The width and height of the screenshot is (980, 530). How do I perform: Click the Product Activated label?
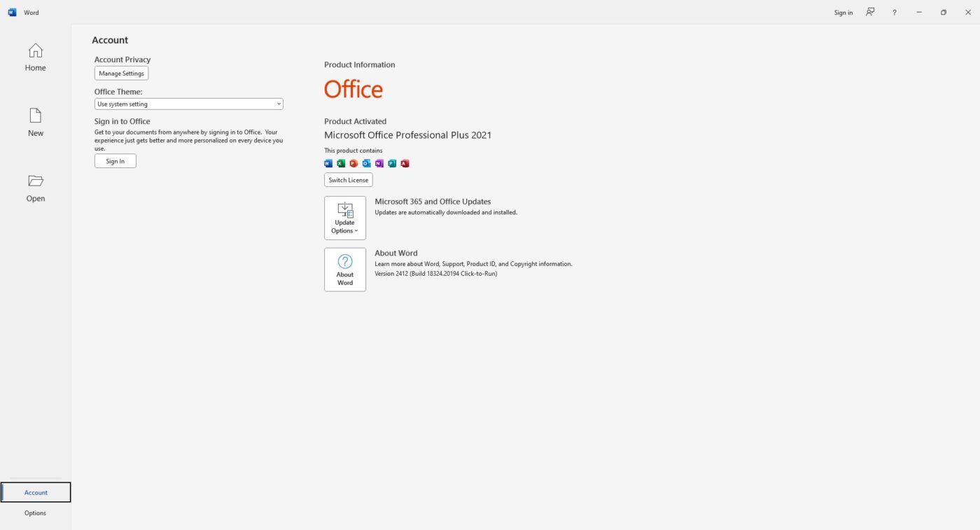click(x=356, y=121)
